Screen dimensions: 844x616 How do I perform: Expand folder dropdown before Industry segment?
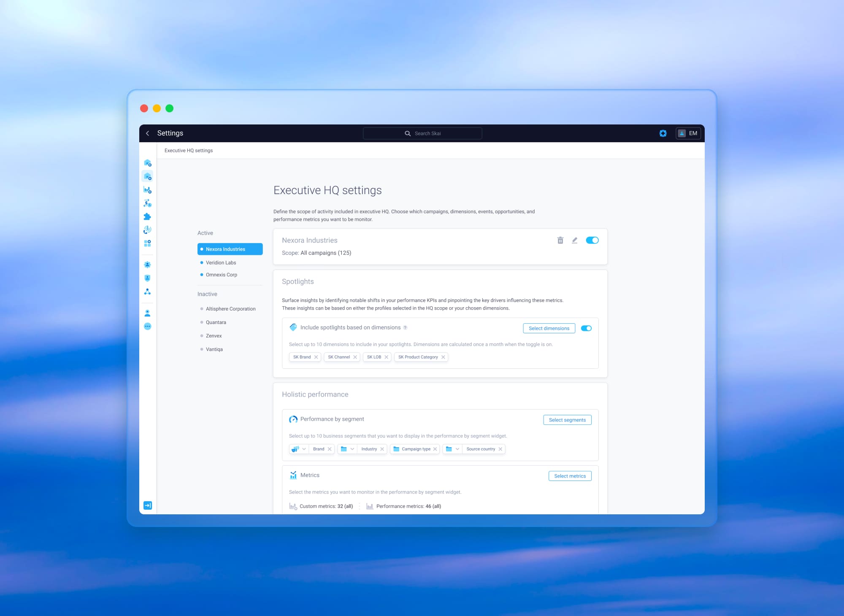point(352,449)
